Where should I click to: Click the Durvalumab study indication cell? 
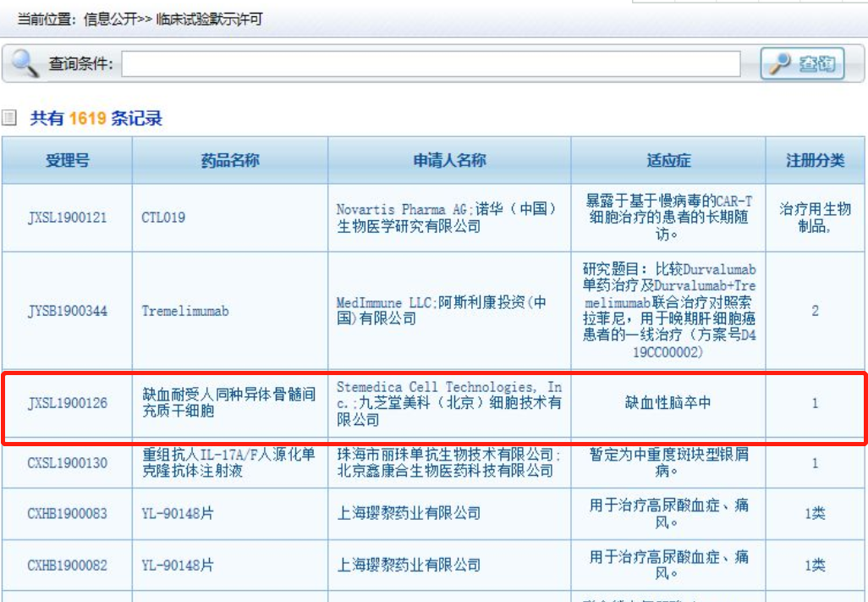tap(668, 311)
